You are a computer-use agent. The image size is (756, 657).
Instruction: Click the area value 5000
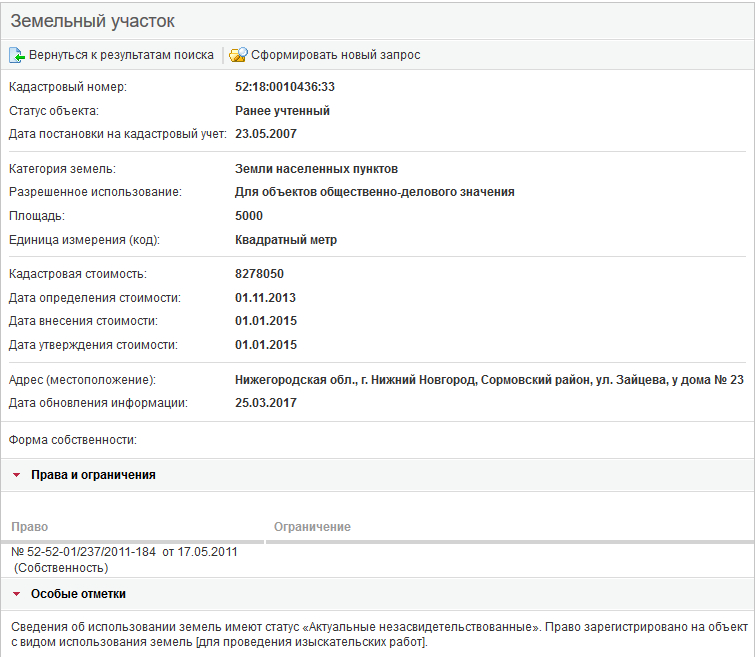point(249,216)
